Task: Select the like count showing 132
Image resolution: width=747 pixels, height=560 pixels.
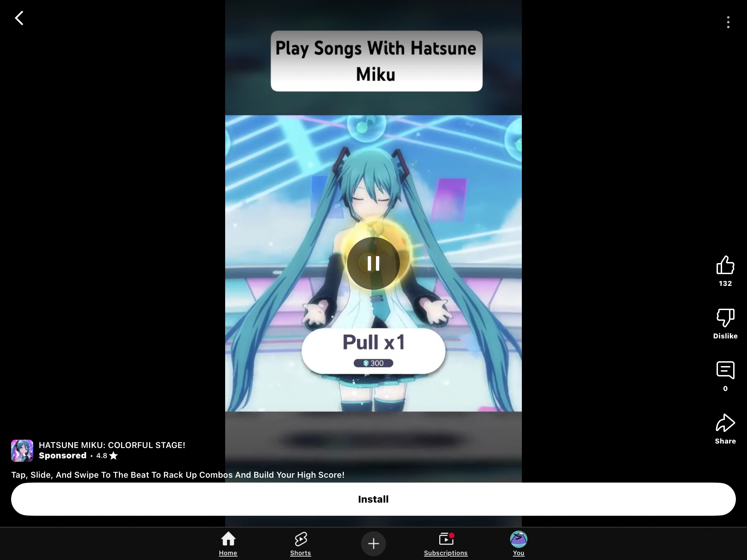Action: pyautogui.click(x=725, y=283)
